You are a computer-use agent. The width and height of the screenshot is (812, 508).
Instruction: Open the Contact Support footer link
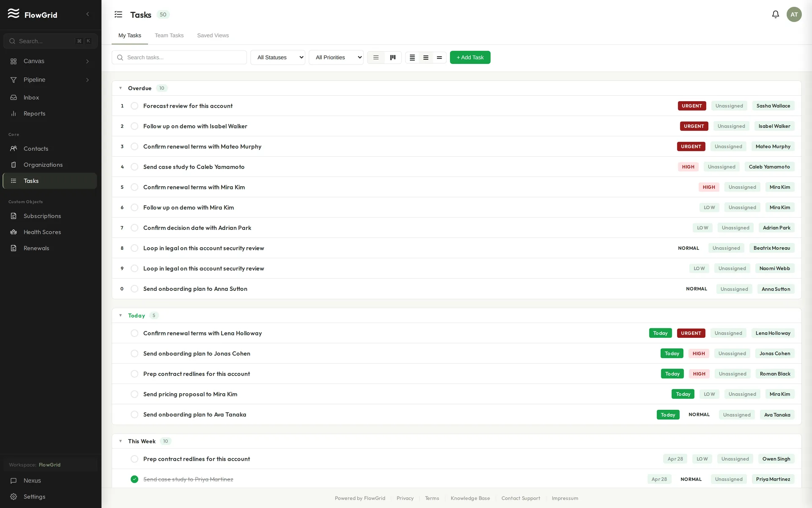click(x=521, y=498)
